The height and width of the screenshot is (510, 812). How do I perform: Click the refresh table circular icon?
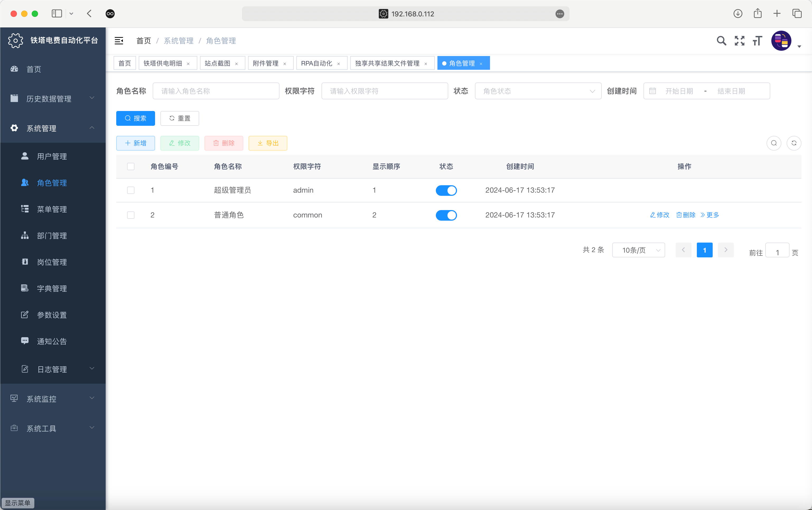pos(794,143)
